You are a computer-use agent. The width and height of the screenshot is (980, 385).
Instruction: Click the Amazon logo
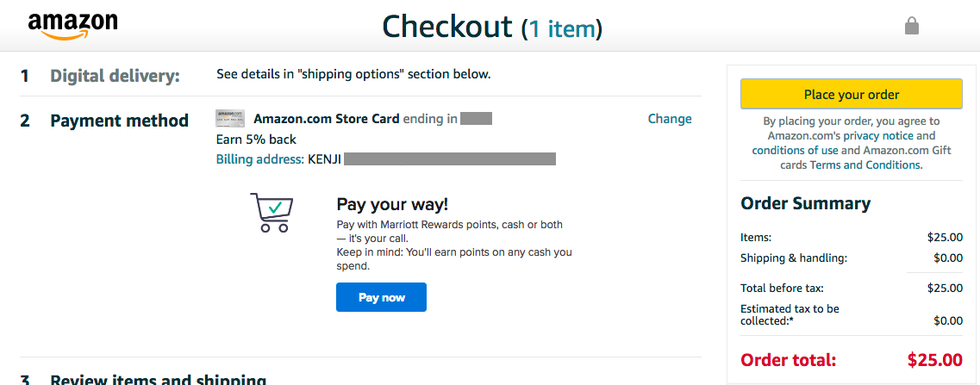pos(72,27)
